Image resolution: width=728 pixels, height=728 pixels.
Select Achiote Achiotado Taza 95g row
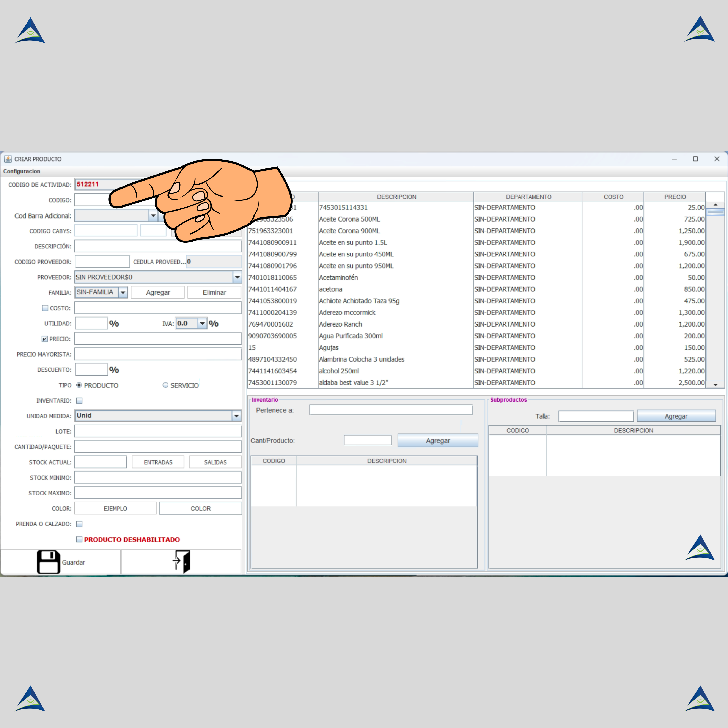tap(476, 301)
